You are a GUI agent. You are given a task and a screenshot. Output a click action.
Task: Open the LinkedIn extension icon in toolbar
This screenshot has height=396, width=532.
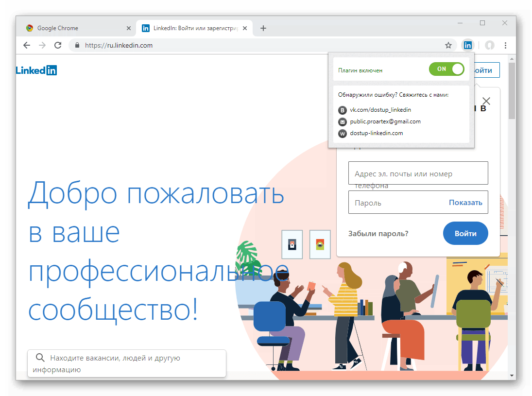(467, 45)
